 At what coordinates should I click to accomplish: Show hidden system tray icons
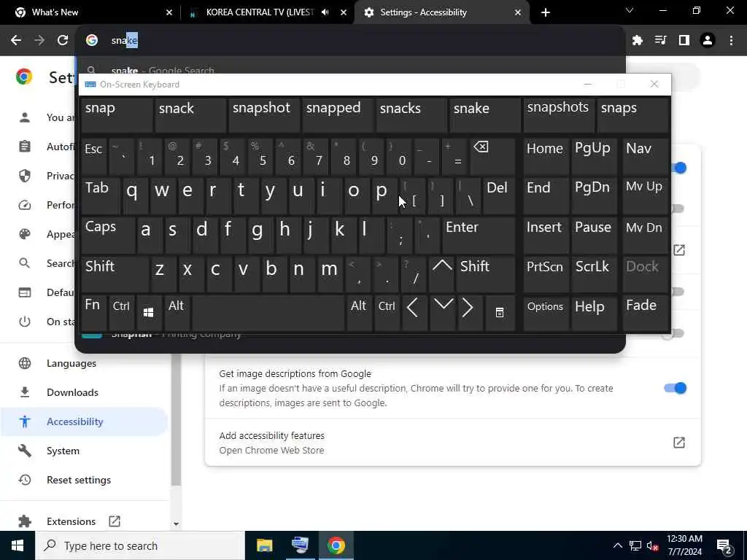pyautogui.click(x=617, y=545)
